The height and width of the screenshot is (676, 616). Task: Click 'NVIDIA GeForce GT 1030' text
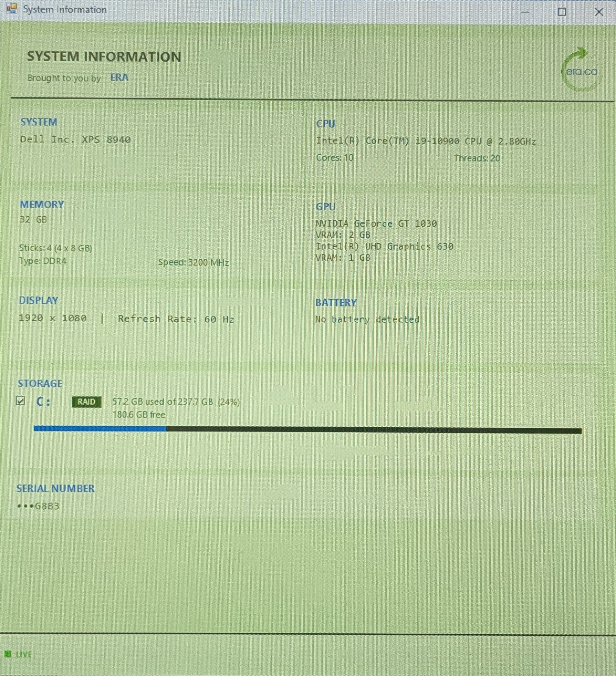click(376, 223)
